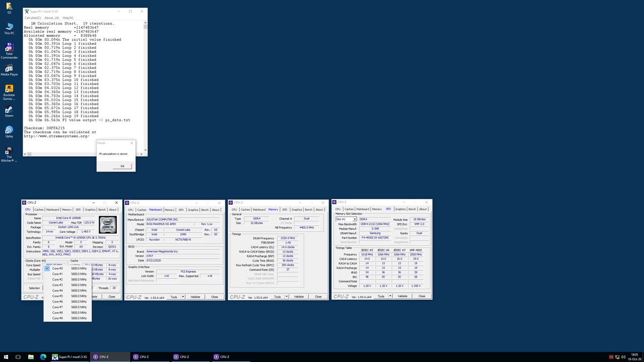Launch Total Commander from desktop

tap(9, 51)
